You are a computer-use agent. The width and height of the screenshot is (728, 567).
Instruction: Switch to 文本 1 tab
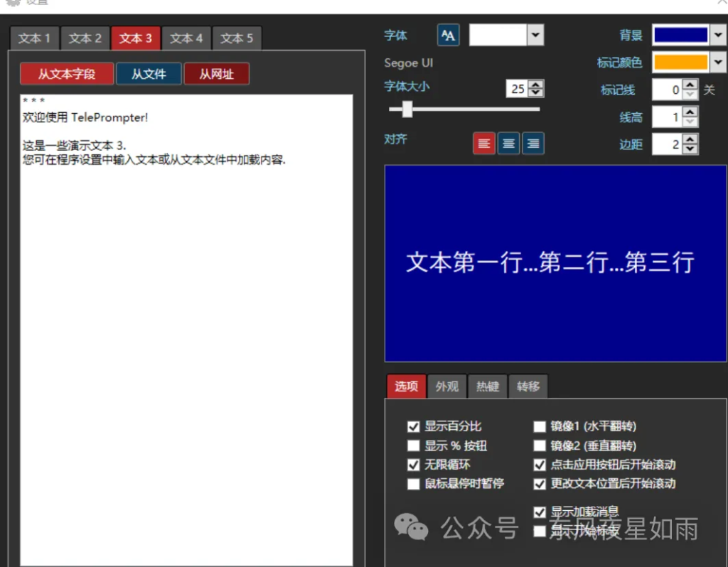[34, 38]
